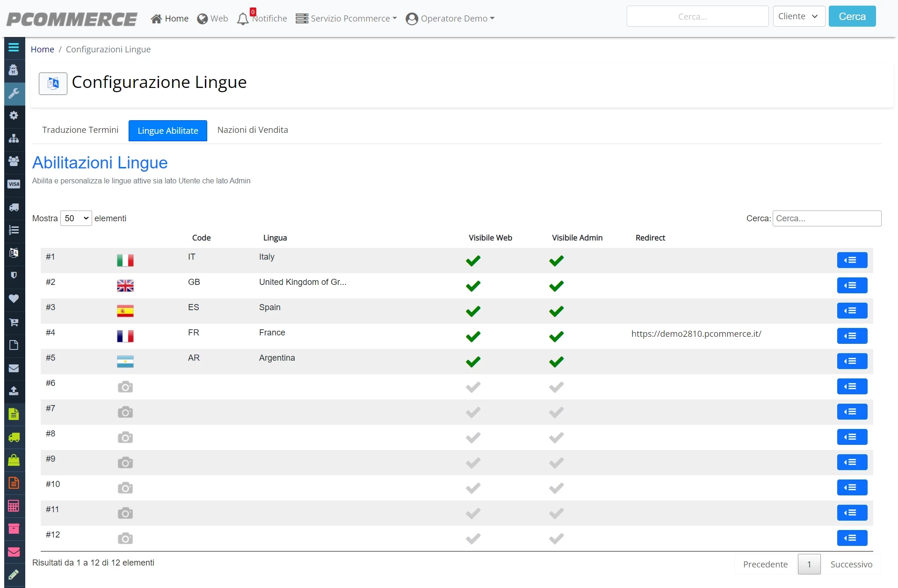
Task: Open the orange invoice sidebar icon
Action: tap(14, 483)
